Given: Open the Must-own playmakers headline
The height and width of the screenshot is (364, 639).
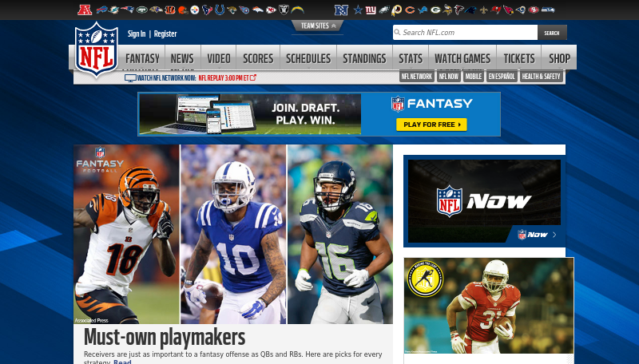Looking at the screenshot, I should tap(165, 338).
